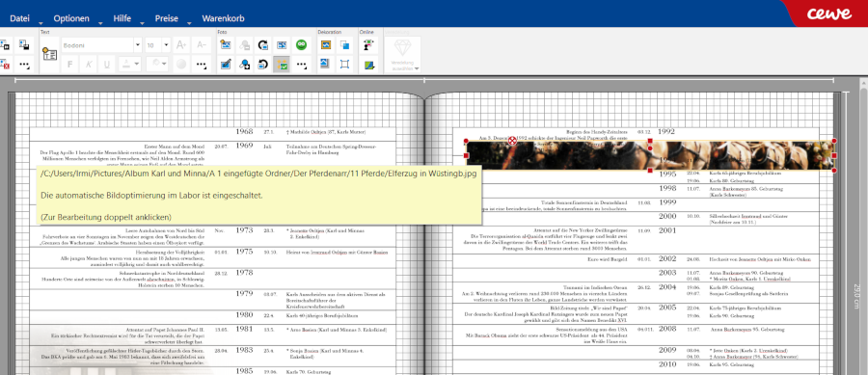Viewport: 868px width, 375px height.
Task: Open the Optionen menu
Action: (71, 18)
